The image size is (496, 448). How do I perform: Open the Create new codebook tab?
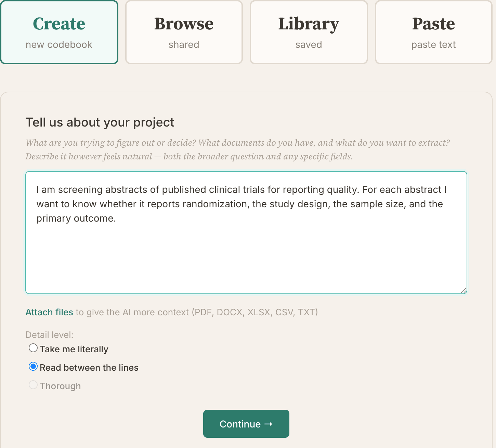point(59,32)
